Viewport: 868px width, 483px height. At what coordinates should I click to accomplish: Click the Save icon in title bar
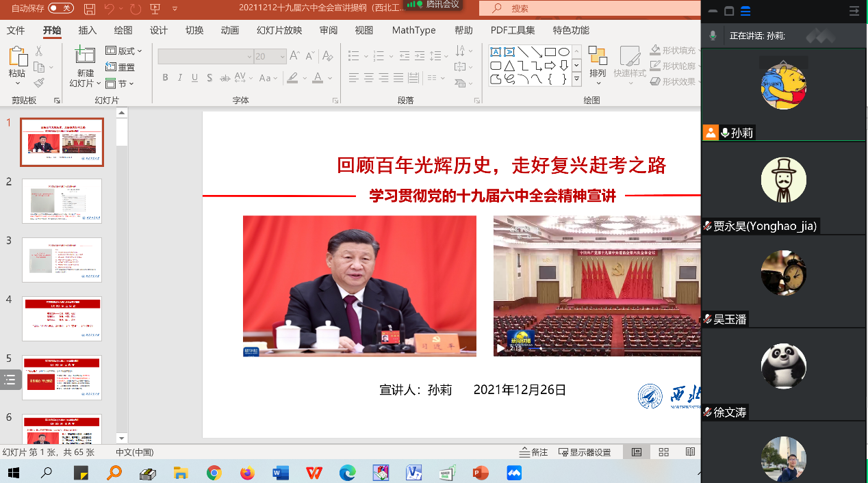90,9
